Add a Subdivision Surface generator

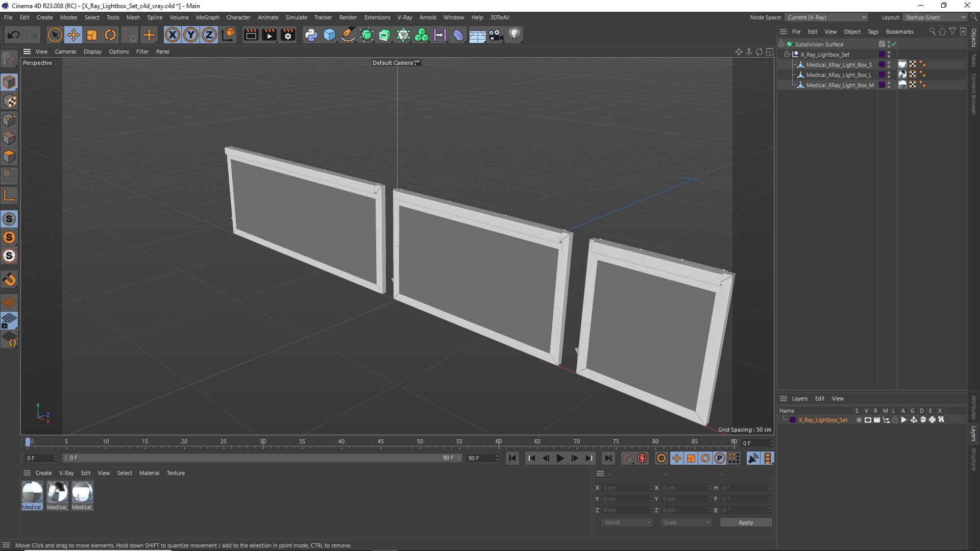pos(366,35)
